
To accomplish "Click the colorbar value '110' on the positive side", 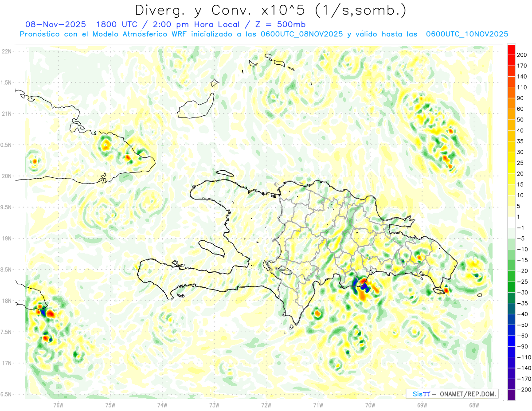I will coord(522,87).
